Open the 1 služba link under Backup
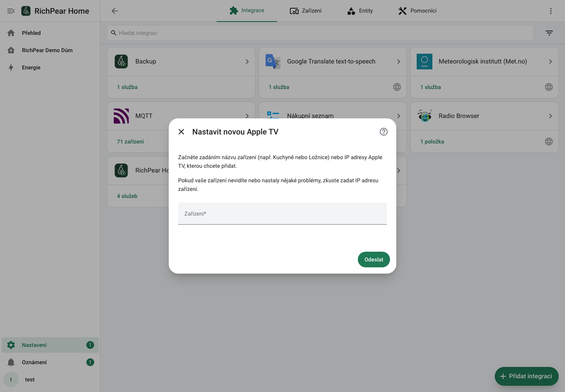The width and height of the screenshot is (565, 392). point(127,87)
